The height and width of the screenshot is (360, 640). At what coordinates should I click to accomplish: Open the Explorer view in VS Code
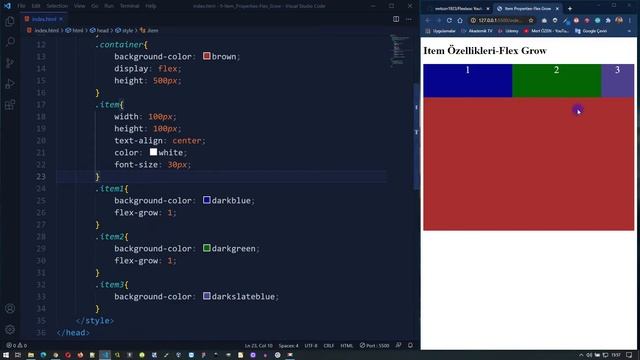point(10,21)
